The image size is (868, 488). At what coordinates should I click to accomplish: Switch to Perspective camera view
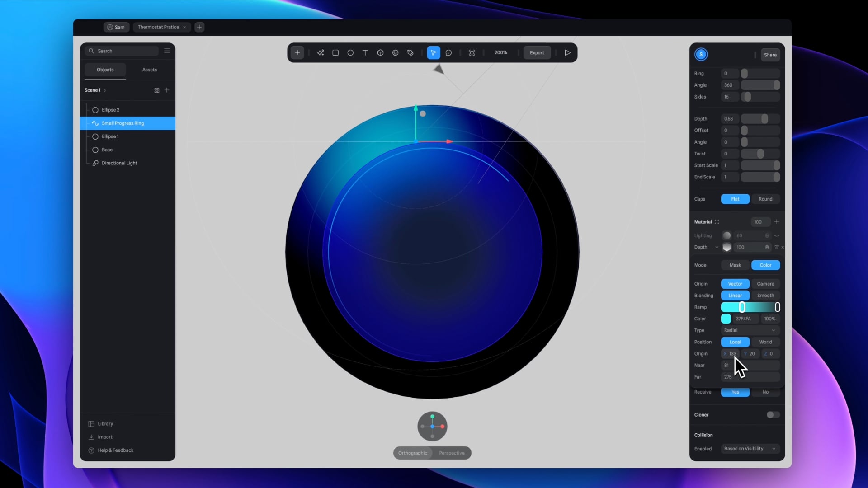[451, 453]
